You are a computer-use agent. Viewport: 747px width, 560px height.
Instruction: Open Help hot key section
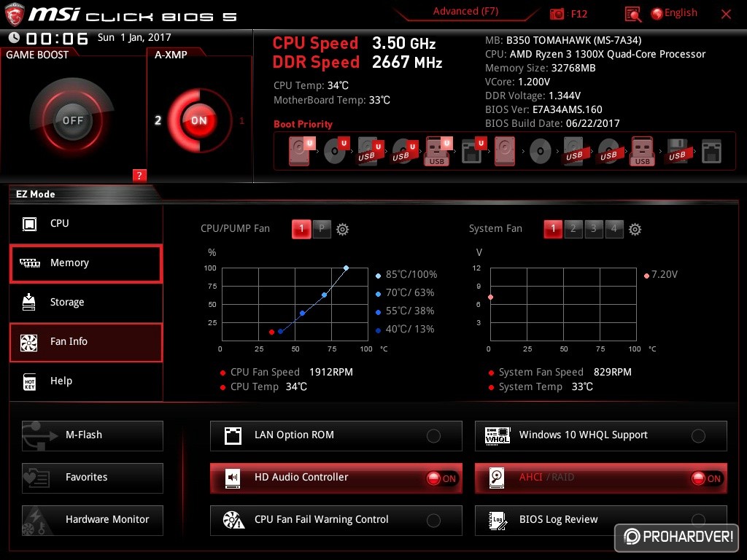pyautogui.click(x=86, y=381)
